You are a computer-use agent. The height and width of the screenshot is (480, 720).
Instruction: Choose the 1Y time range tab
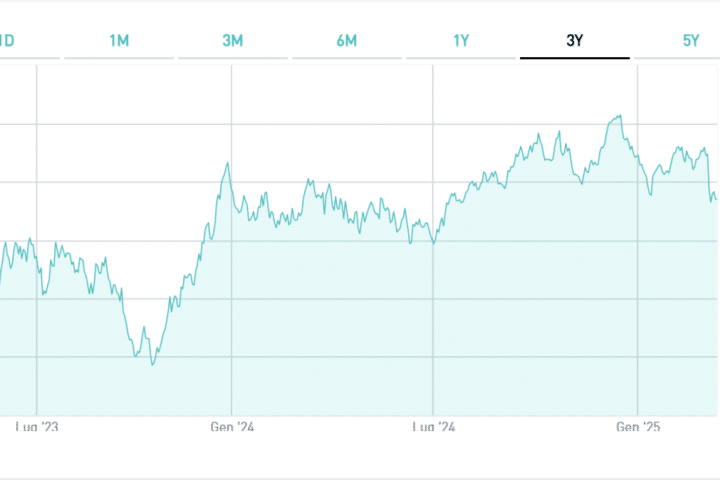click(x=461, y=41)
